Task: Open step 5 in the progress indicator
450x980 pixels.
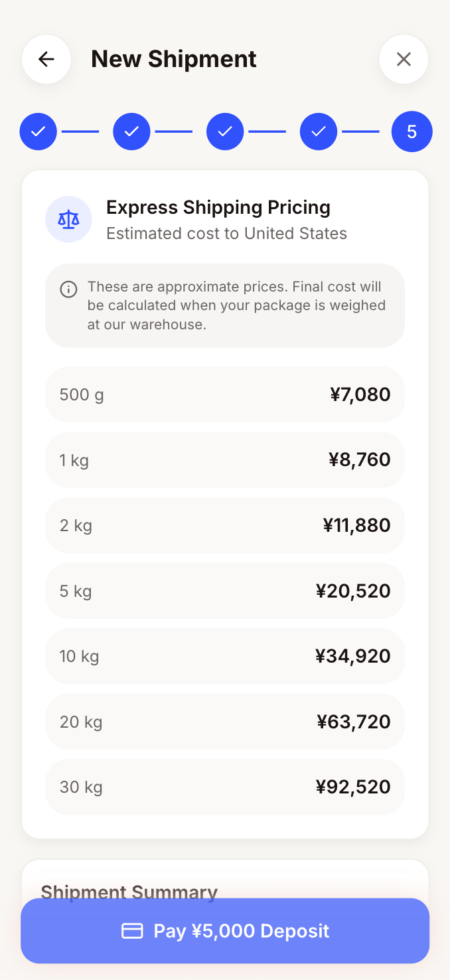Action: [x=412, y=131]
